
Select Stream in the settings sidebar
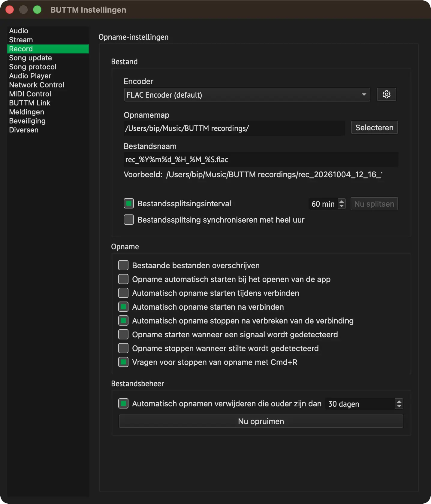click(x=48, y=40)
